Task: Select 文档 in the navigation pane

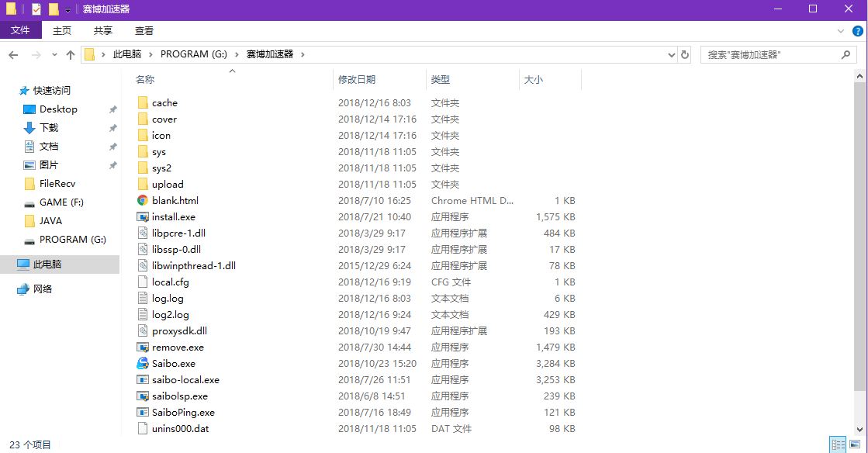Action: 49,146
